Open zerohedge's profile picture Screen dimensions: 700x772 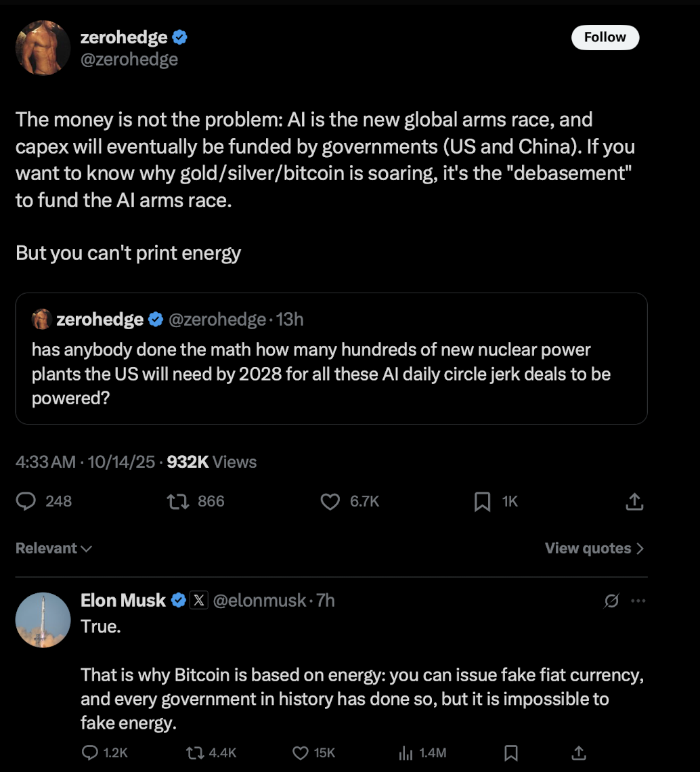coord(43,47)
